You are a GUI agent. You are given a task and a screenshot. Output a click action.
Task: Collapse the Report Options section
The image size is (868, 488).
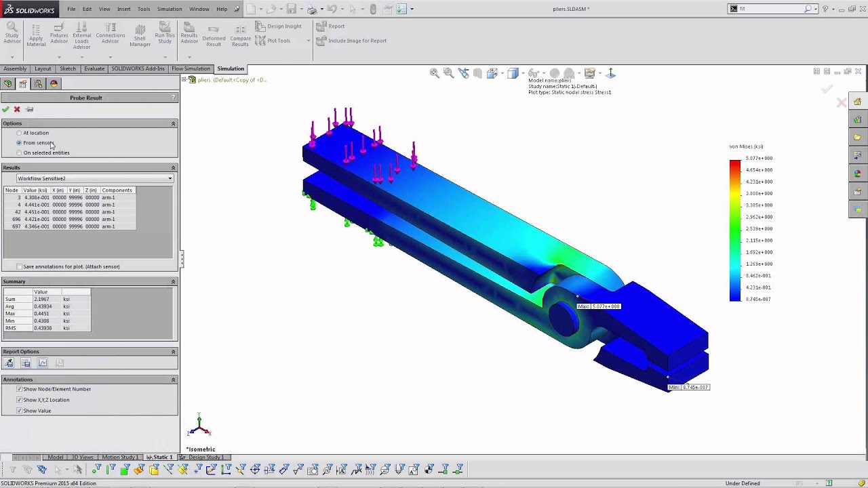(173, 352)
